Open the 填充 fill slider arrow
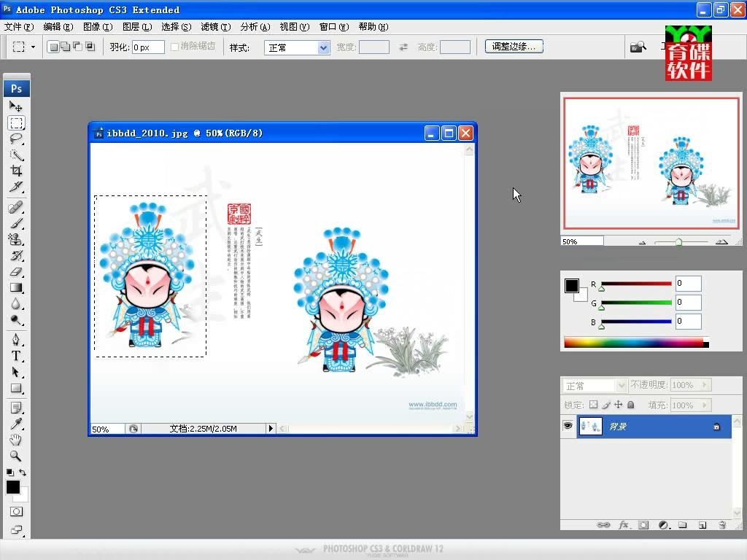Viewport: 747px width, 560px height. (x=705, y=405)
